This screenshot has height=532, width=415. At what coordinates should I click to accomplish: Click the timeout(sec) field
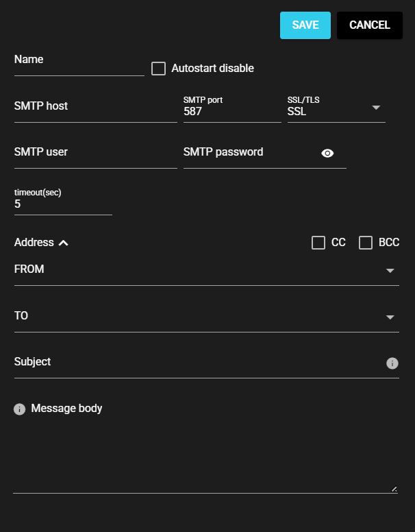(x=63, y=204)
